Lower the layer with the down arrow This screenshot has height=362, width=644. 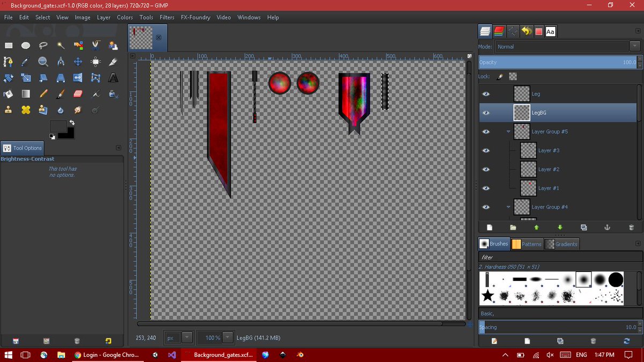click(x=560, y=227)
